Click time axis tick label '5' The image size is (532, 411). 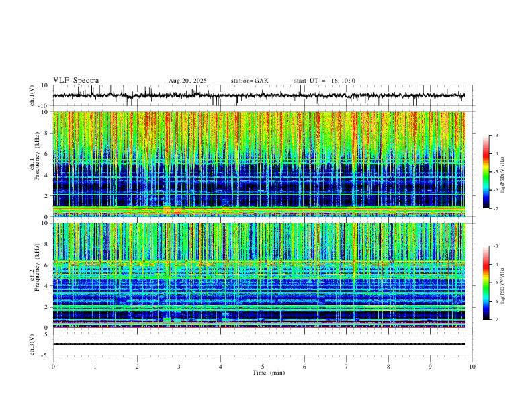click(263, 367)
